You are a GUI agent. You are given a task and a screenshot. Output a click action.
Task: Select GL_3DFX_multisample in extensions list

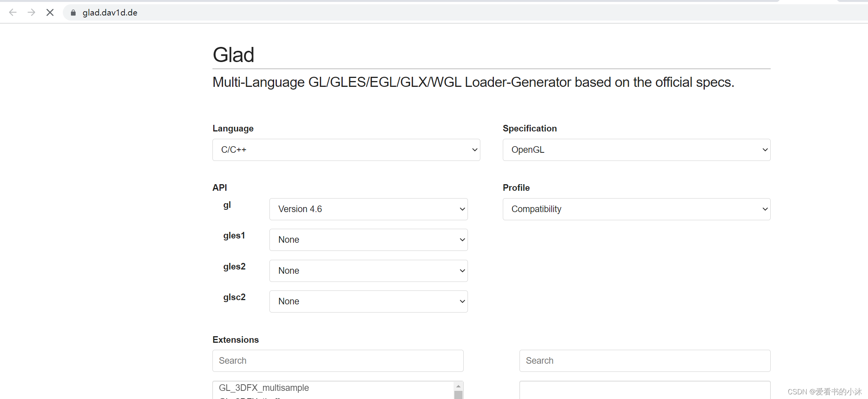pos(264,388)
